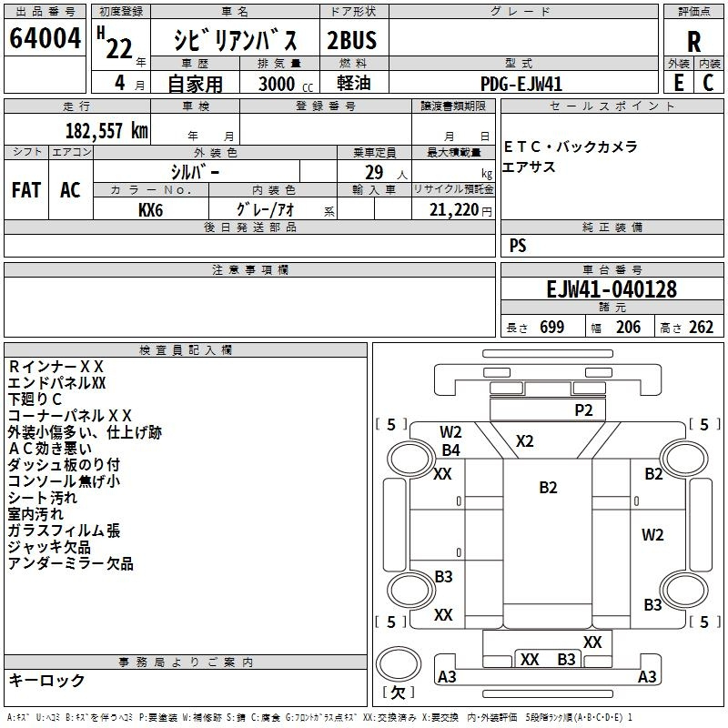The height and width of the screenshot is (728, 728).
Task: Click the inspector note コーナーパネル XX
Action: pyautogui.click(x=70, y=415)
